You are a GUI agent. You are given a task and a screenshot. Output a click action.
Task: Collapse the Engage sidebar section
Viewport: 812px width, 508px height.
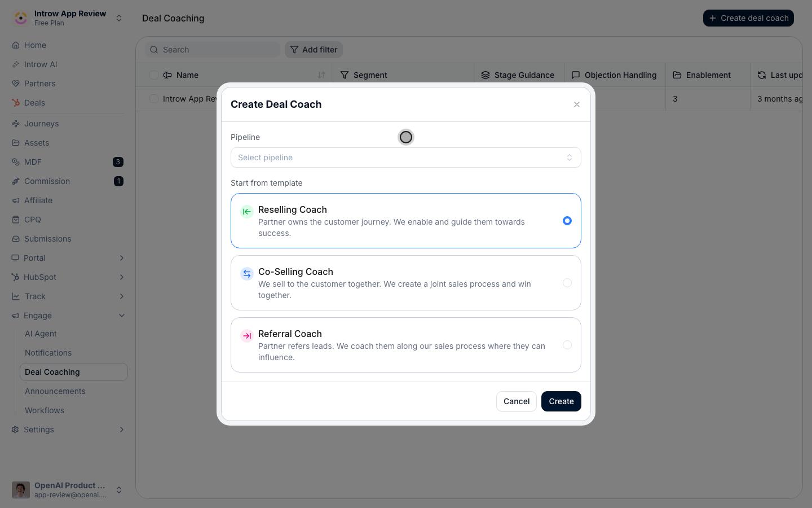point(122,316)
